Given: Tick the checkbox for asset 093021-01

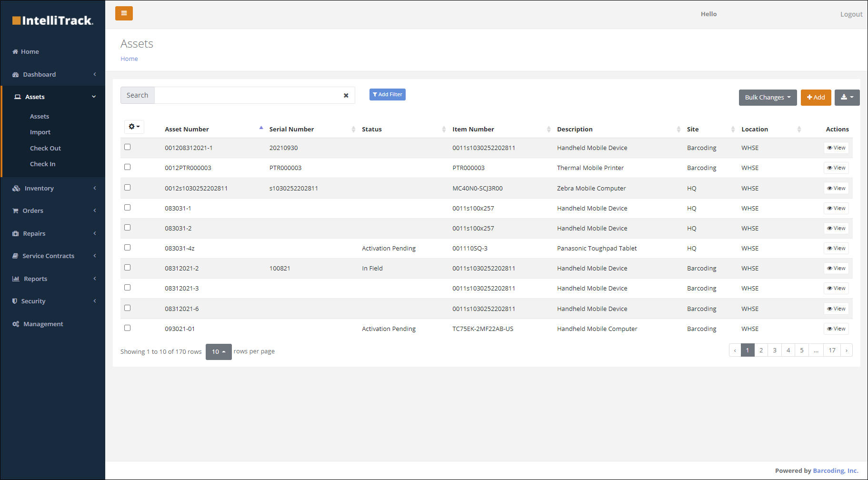Looking at the screenshot, I should point(127,328).
